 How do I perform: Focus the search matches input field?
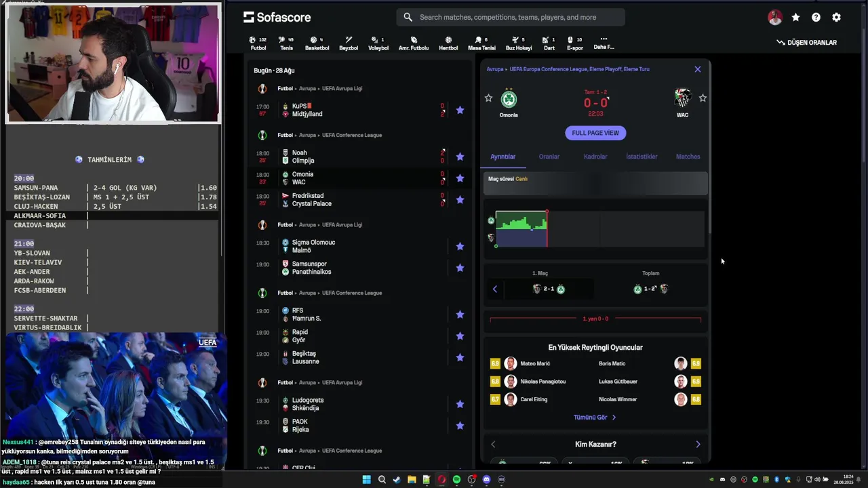[x=511, y=17]
